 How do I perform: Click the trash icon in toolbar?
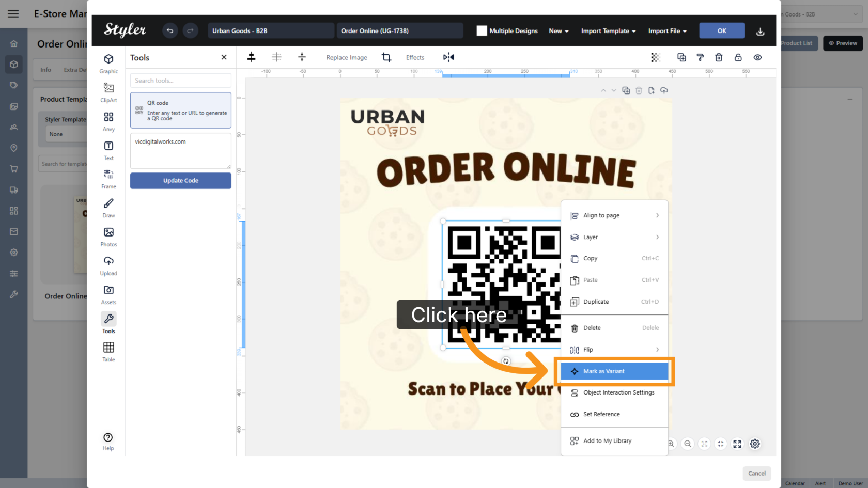coord(719,57)
